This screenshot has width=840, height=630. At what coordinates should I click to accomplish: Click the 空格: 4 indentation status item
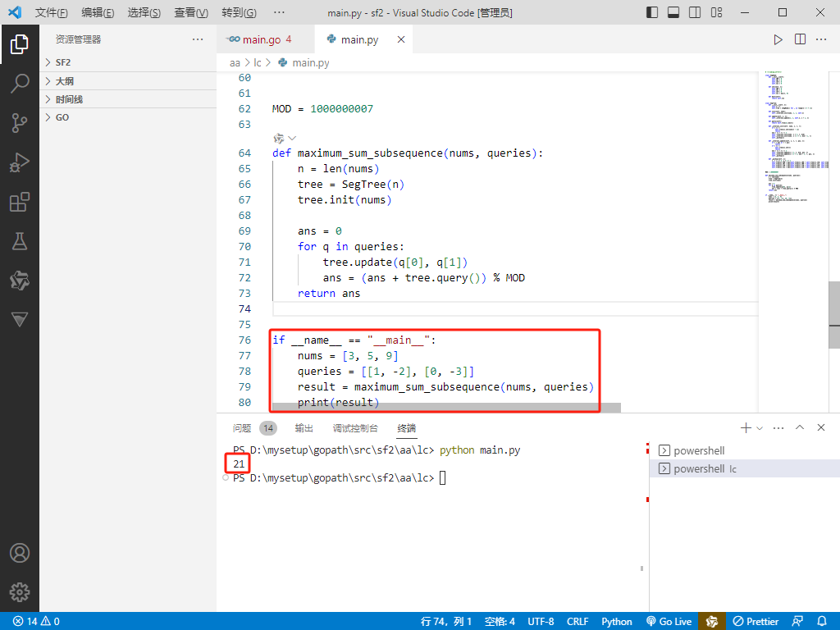pos(500,621)
